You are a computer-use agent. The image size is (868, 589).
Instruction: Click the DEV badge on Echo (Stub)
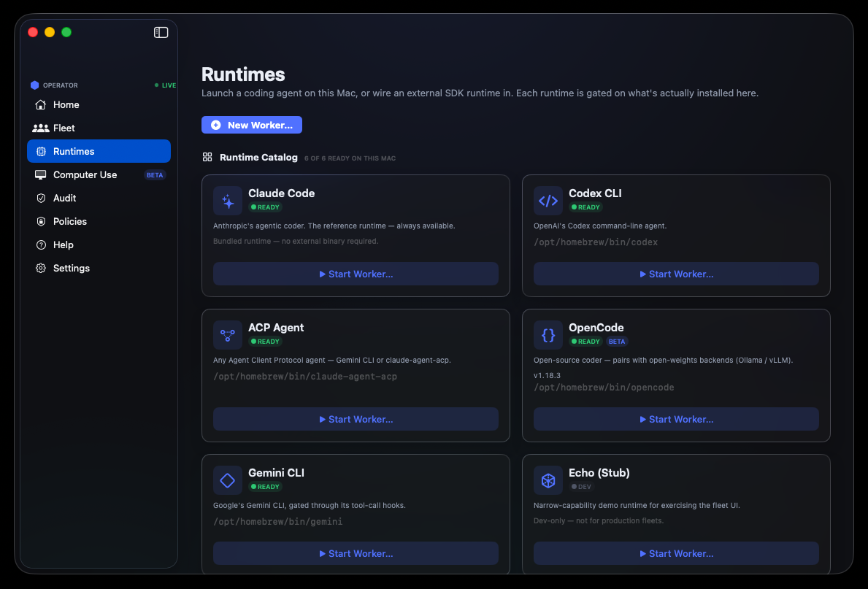pos(581,487)
